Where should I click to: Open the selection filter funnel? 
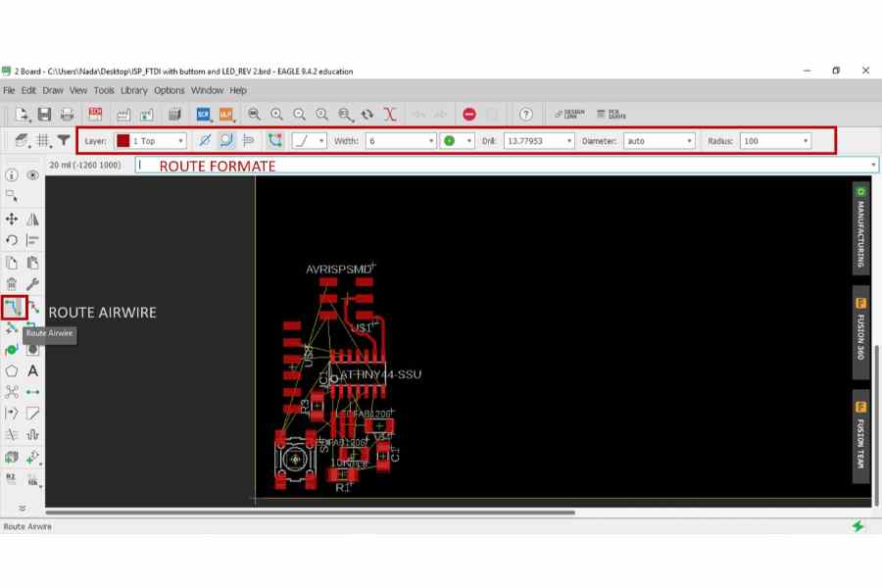coord(64,140)
